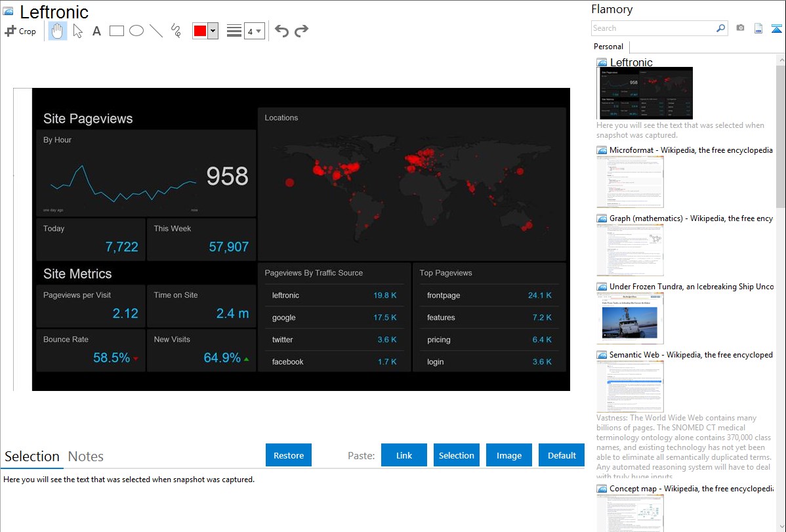Click the google traffic source row
Screen dimensions: 786x532
[x=335, y=317]
